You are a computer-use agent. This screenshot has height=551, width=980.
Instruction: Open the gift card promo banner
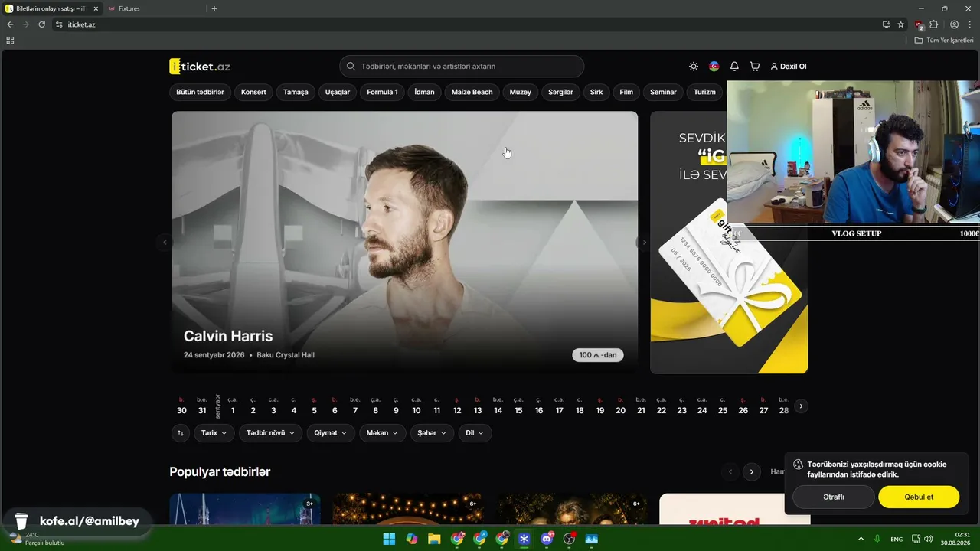click(729, 242)
